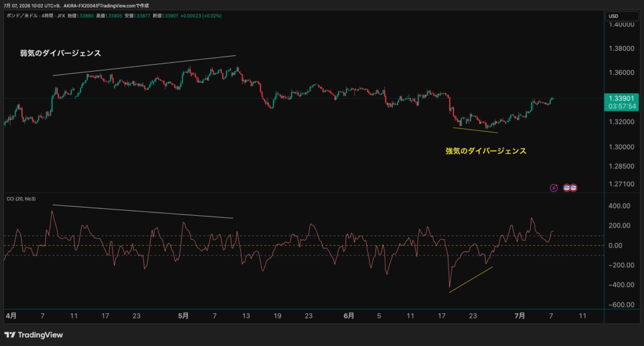Open the CCI (20, hlc3) indicator legend
Screen dimensions: 644x346
(x=21, y=199)
